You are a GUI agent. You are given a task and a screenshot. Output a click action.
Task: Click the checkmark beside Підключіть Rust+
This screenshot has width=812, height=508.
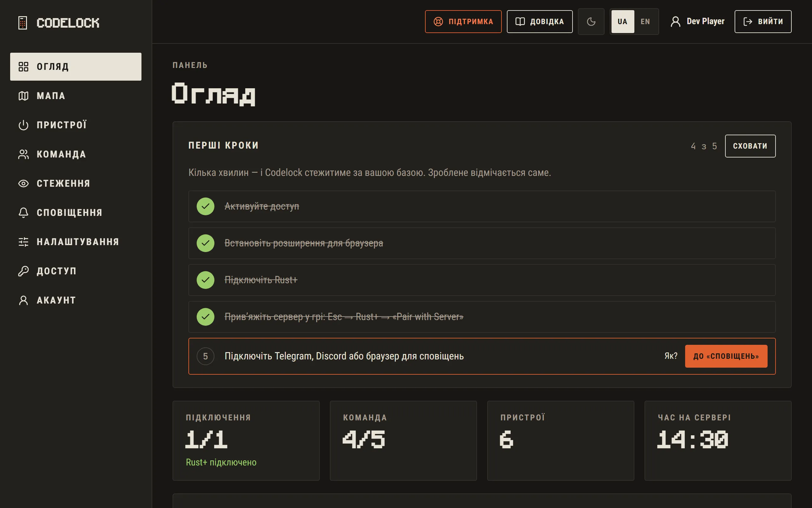[x=205, y=280]
